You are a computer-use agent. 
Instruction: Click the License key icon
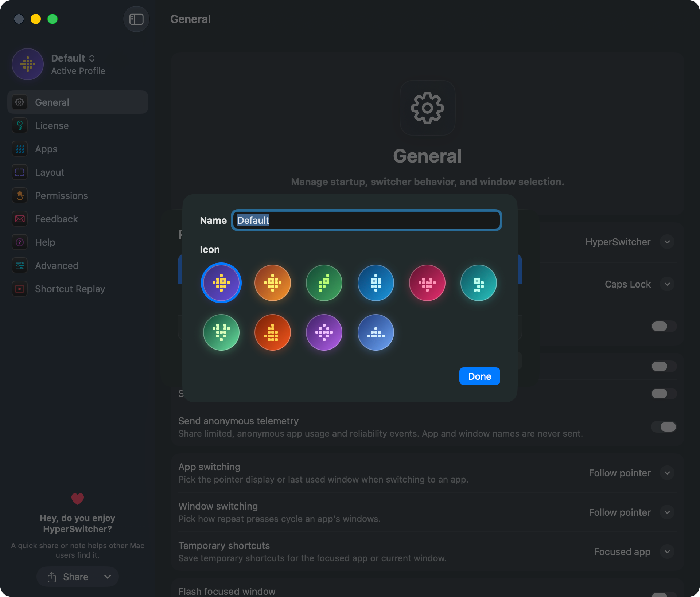click(x=20, y=126)
